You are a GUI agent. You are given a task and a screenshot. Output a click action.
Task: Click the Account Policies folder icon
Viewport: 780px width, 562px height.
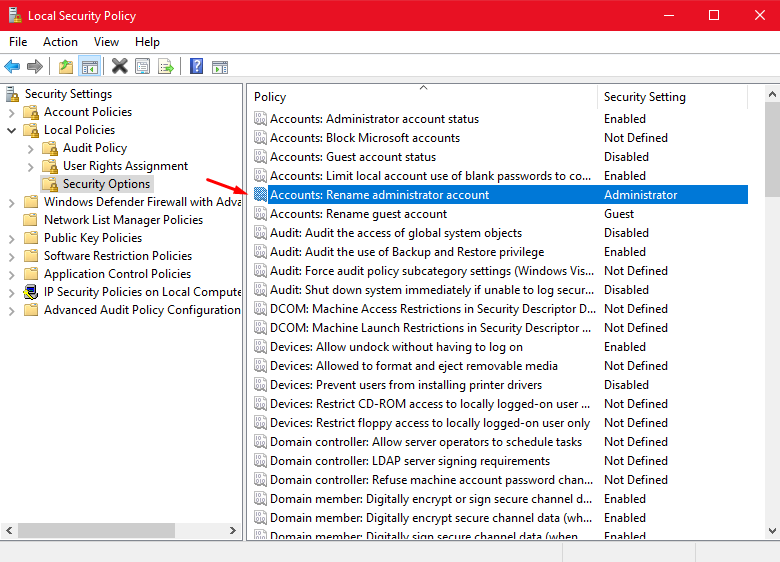[31, 112]
